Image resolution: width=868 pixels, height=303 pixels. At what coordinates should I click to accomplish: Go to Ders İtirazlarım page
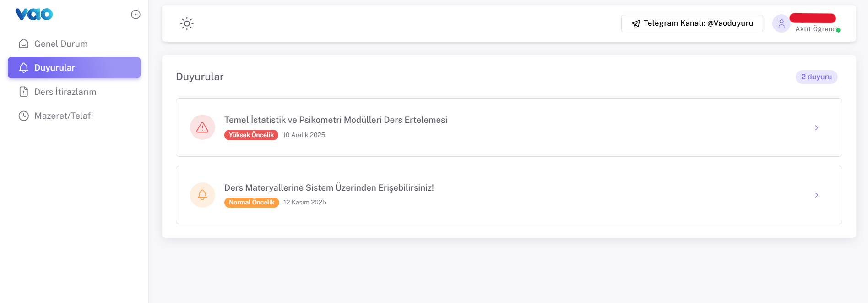[x=65, y=92]
